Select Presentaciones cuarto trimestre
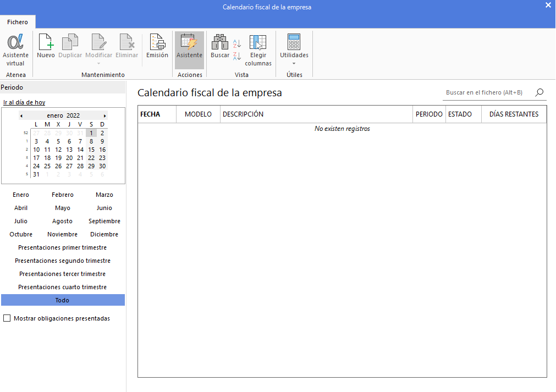The height and width of the screenshot is (392, 556). [62, 287]
